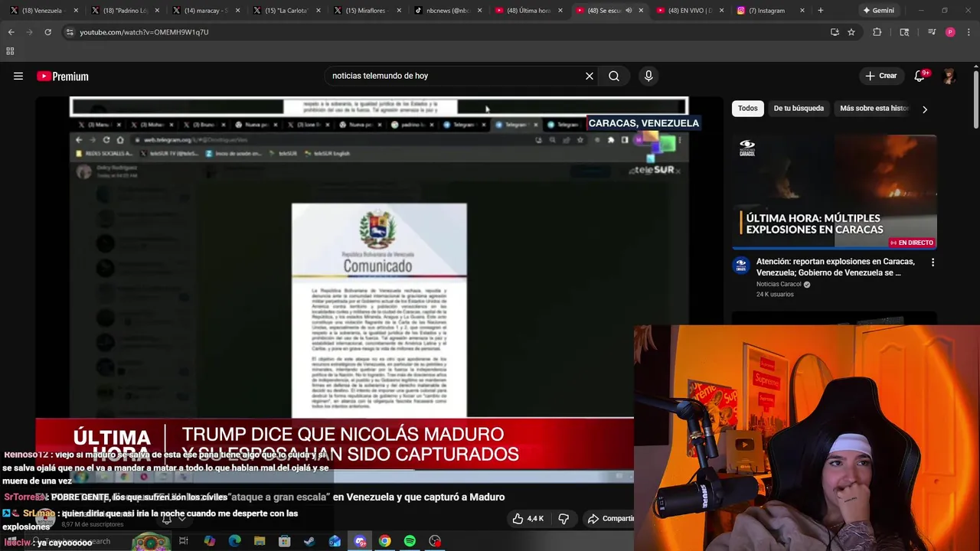This screenshot has width=980, height=551.
Task: Like the video with thumbs up
Action: click(x=528, y=518)
